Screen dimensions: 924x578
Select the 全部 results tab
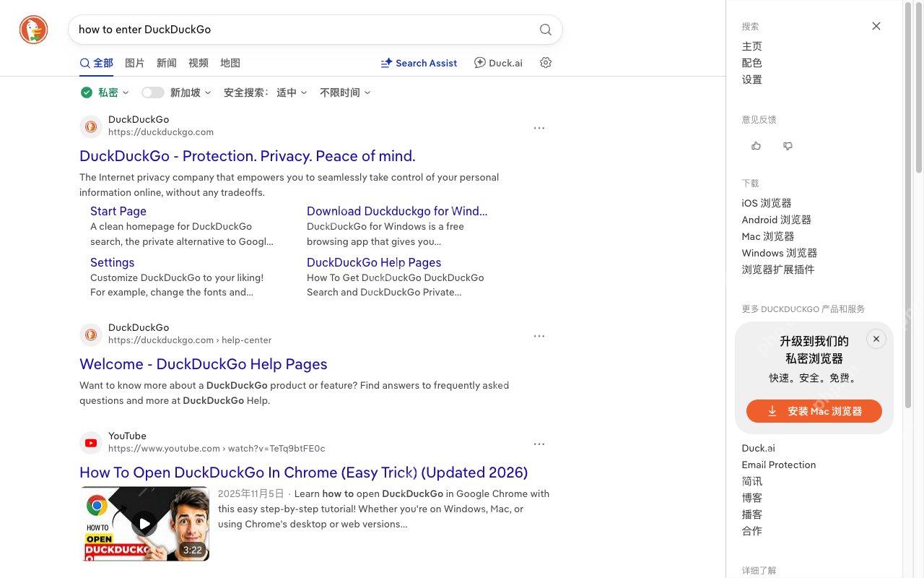pyautogui.click(x=97, y=63)
